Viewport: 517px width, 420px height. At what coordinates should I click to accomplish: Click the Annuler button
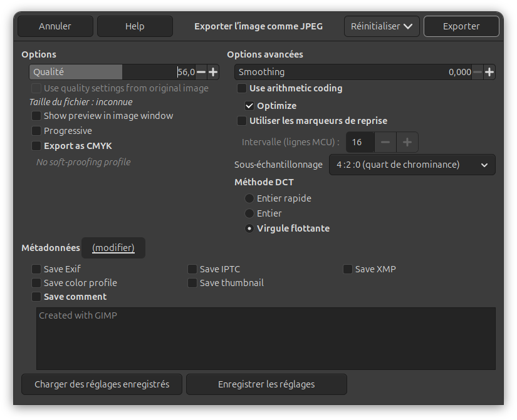coord(55,26)
